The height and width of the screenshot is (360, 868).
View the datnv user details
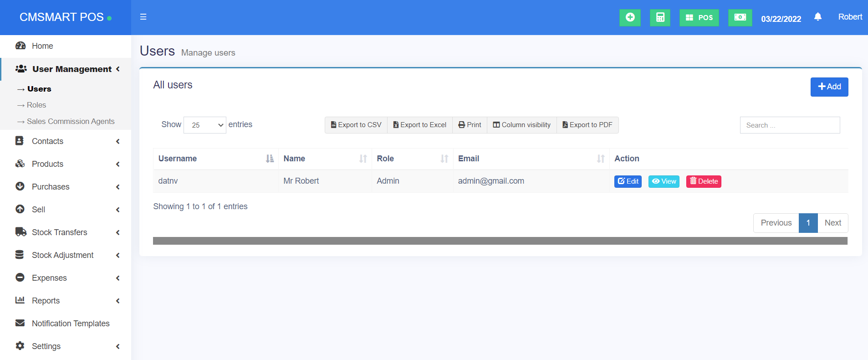click(x=664, y=181)
